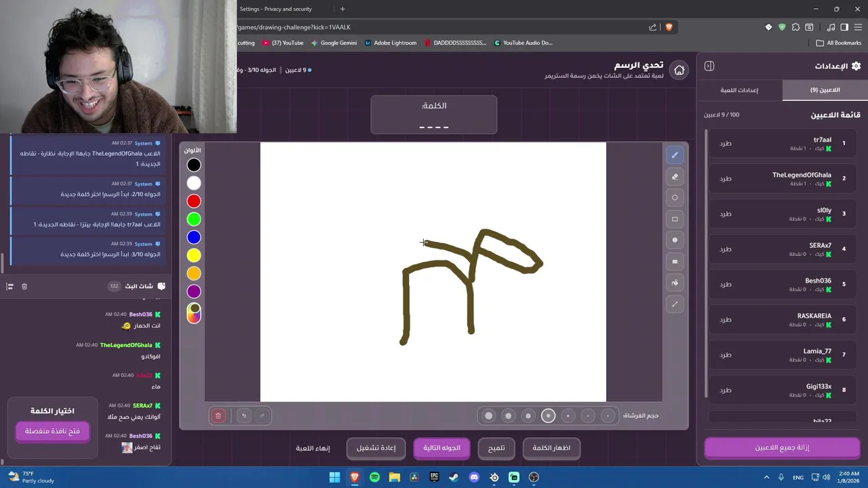Viewport: 868px width, 488px height.
Task: Click the Windows Start button
Action: click(x=334, y=477)
